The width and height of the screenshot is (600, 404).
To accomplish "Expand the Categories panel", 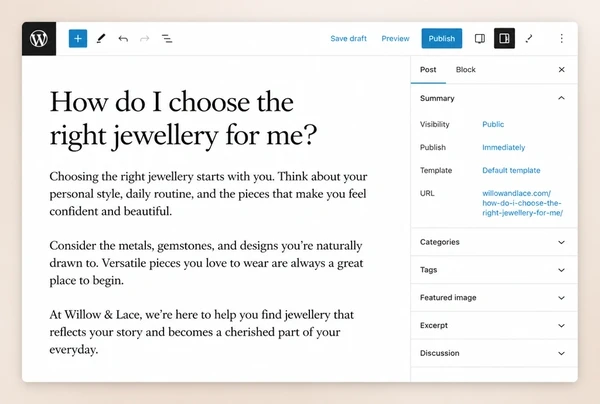I will pyautogui.click(x=494, y=242).
